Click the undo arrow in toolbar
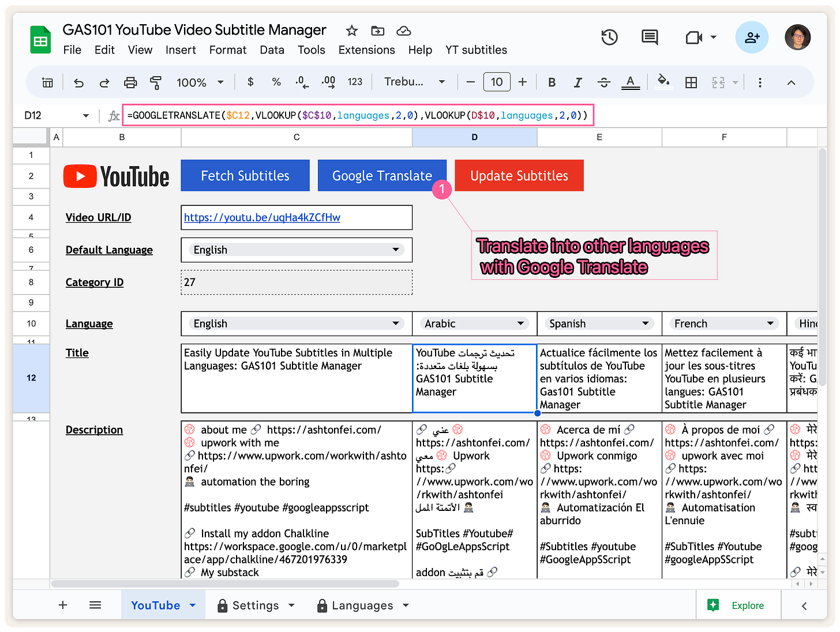Viewport: 840px width, 632px height. (x=79, y=82)
